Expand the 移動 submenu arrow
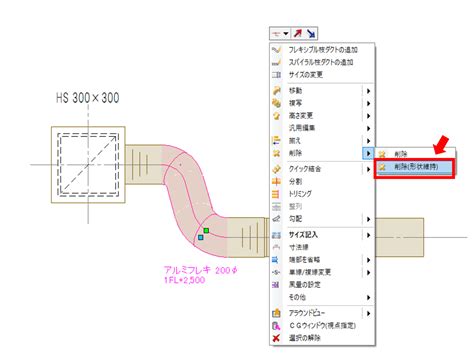Screen dimensions: 474x362 (368, 91)
